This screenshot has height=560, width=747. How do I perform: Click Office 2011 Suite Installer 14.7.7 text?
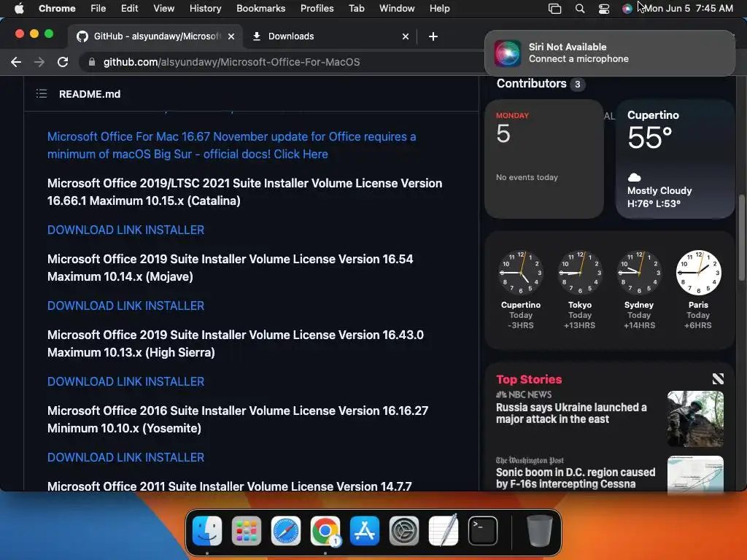point(230,486)
